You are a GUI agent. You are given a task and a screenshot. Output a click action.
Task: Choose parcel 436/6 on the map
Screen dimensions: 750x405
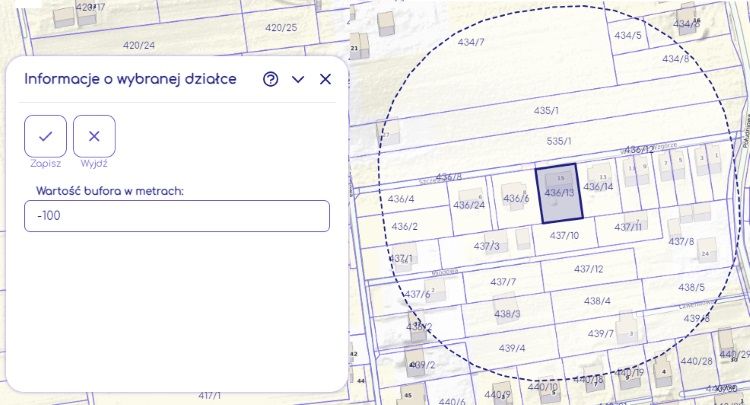516,198
